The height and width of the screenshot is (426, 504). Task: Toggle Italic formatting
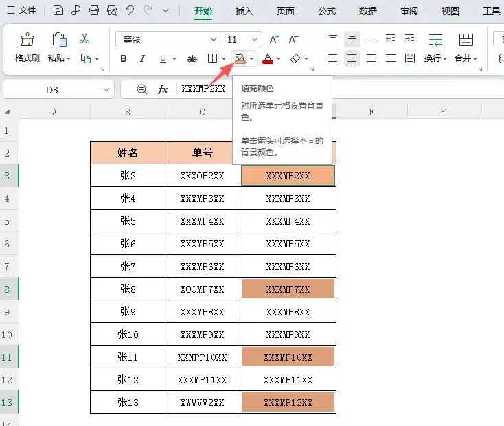tap(142, 58)
